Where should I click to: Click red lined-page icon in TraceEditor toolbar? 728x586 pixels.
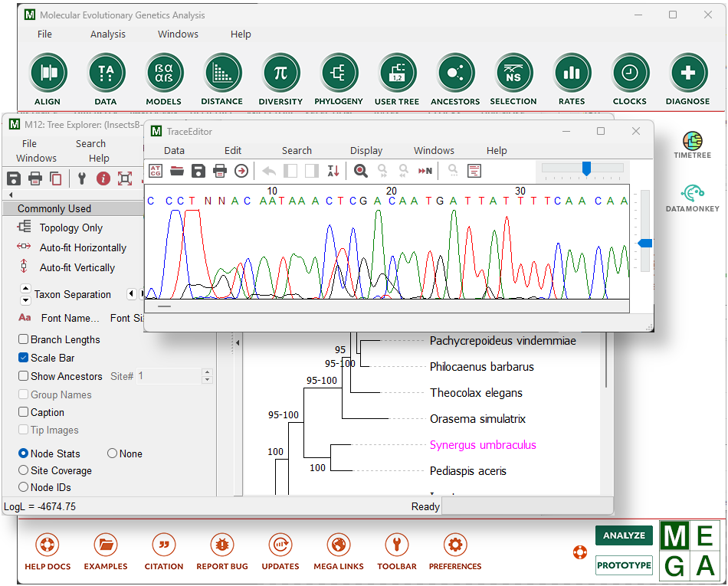click(x=474, y=171)
